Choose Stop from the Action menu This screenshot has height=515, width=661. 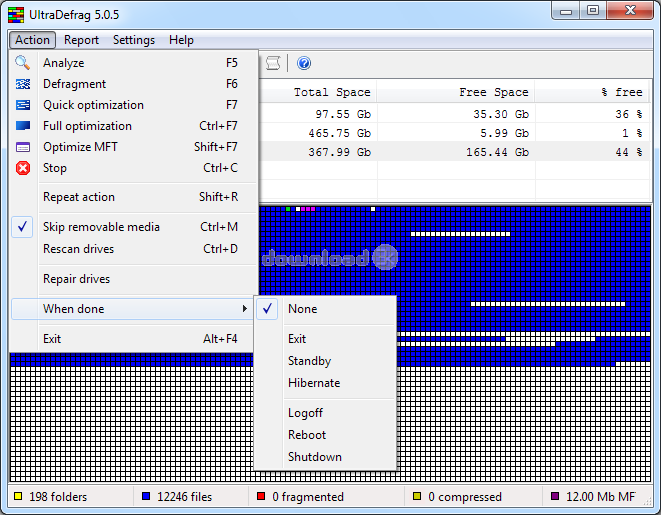[x=134, y=168]
